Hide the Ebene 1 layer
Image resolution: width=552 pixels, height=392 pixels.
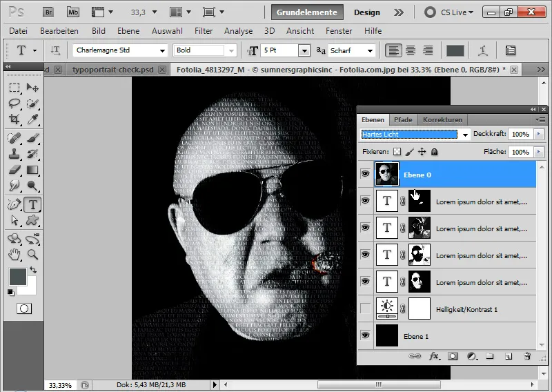click(x=366, y=335)
